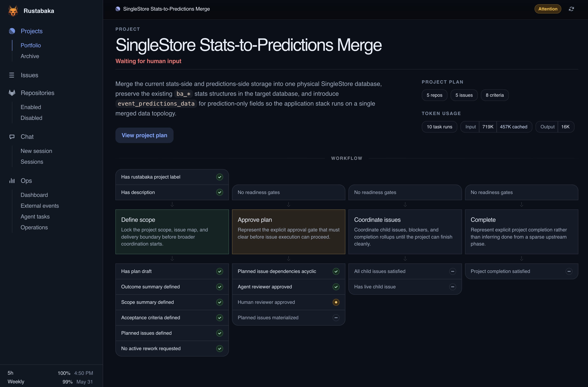
Task: Click the Rustabaka app name
Action: pyautogui.click(x=39, y=11)
